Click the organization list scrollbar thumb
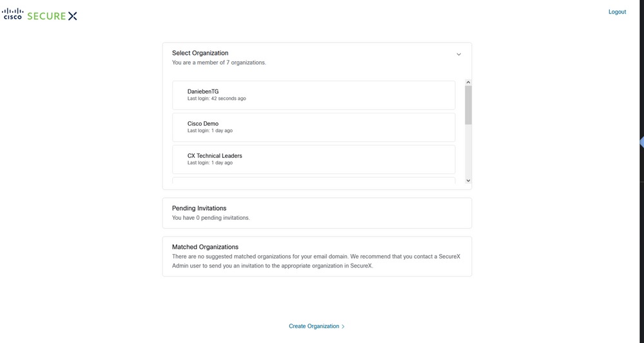 click(468, 104)
